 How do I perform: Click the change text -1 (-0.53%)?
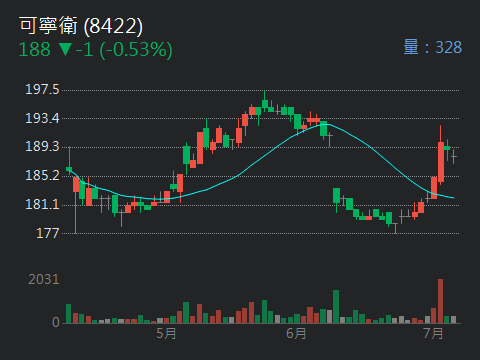[124, 50]
